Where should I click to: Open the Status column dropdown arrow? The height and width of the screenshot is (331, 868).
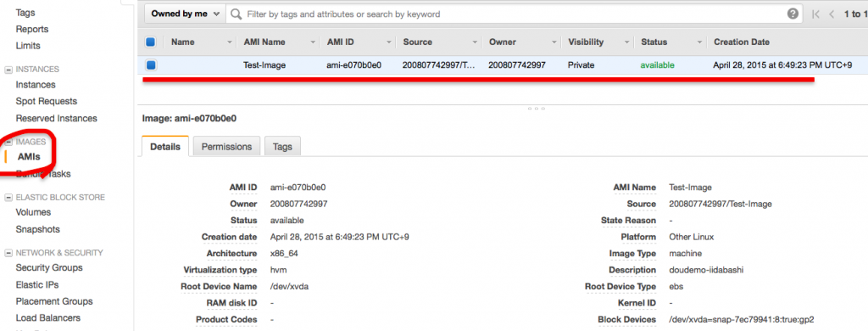click(700, 42)
